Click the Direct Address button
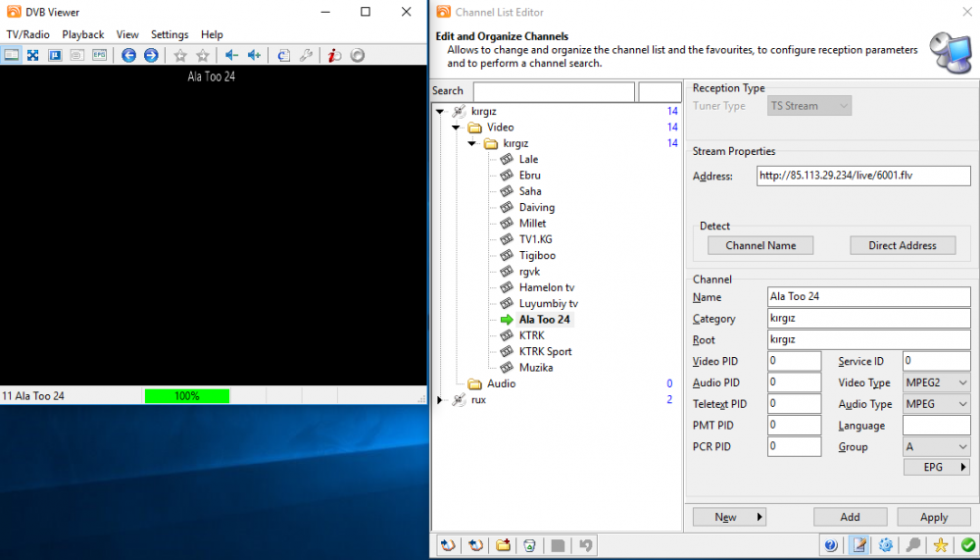 coord(903,245)
